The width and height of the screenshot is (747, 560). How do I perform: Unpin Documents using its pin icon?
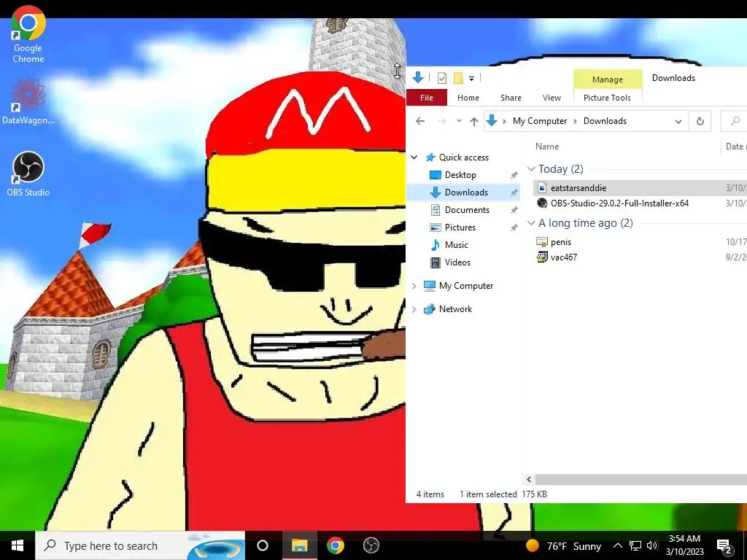[x=514, y=210]
